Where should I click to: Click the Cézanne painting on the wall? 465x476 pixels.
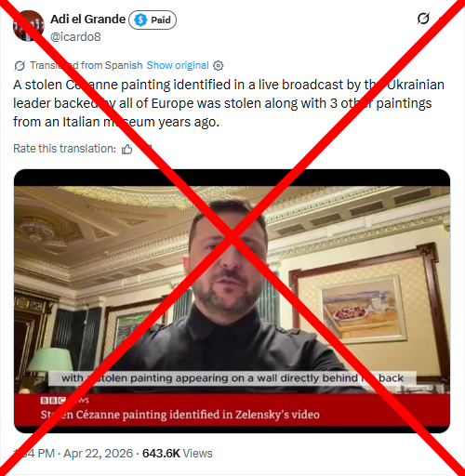click(x=363, y=309)
